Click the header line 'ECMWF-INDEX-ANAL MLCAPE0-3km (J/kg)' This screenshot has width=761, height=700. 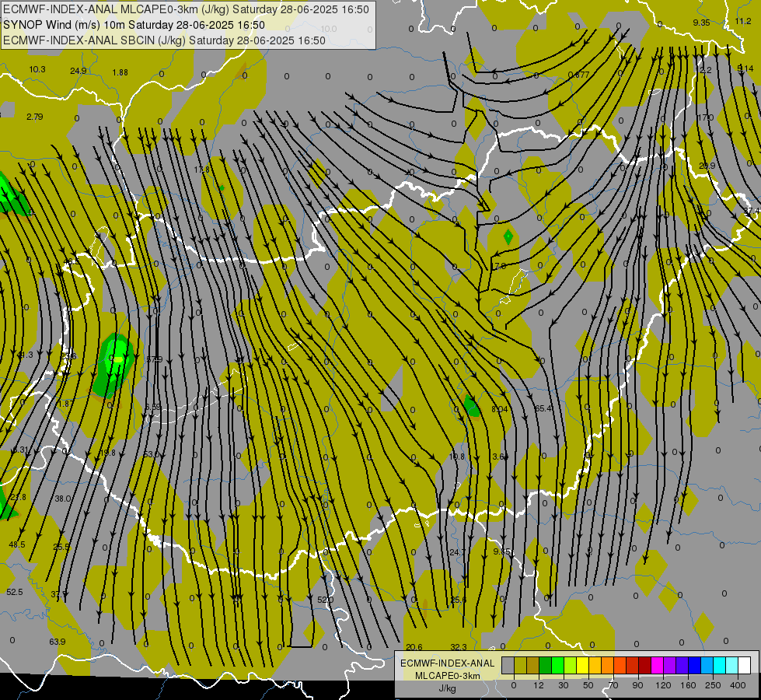pyautogui.click(x=117, y=9)
